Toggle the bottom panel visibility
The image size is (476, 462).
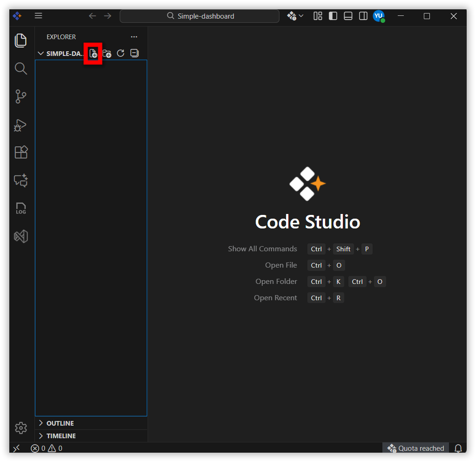pyautogui.click(x=348, y=16)
